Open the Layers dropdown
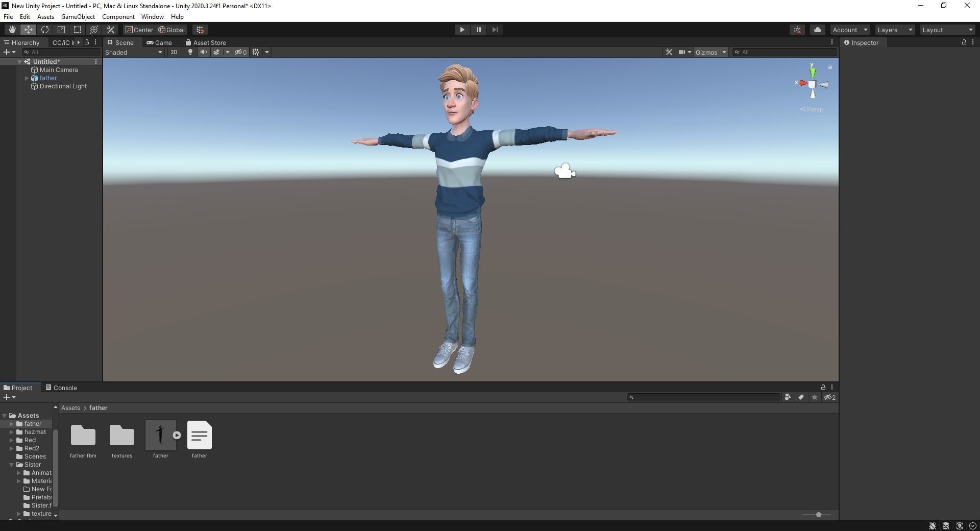The height and width of the screenshot is (531, 980). [x=895, y=30]
